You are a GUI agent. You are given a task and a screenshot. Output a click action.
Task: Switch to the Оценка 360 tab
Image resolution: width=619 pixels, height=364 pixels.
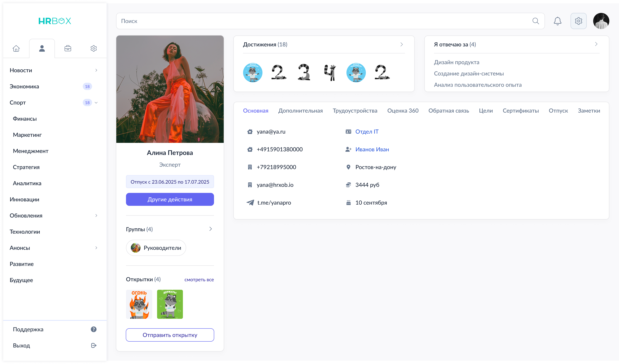coord(403,111)
